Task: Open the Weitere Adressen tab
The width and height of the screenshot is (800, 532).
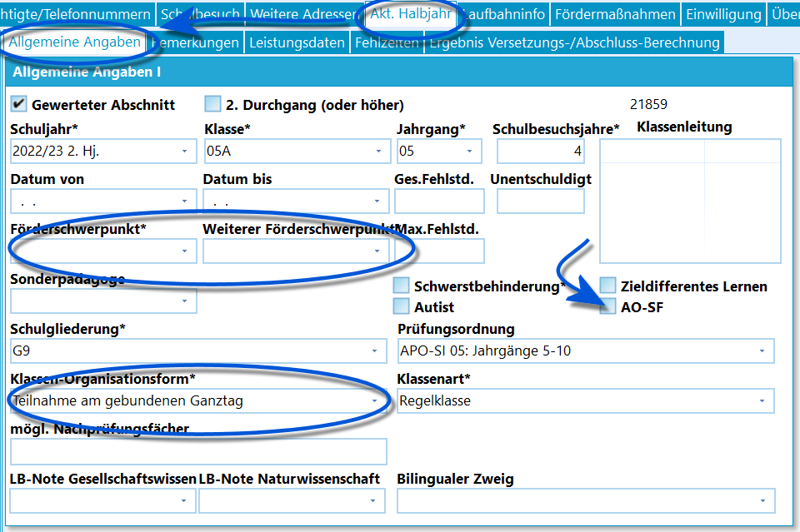Action: (305, 14)
